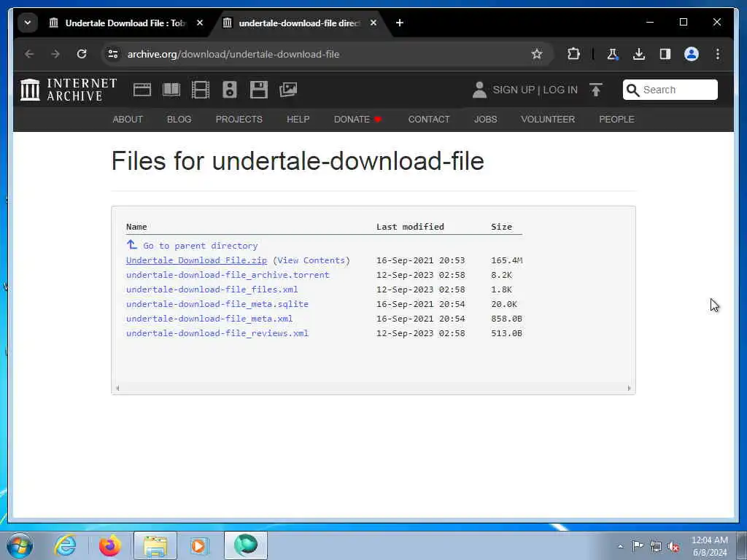The height and width of the screenshot is (560, 747).
Task: Click the file list right scroll arrow
Action: pos(629,388)
